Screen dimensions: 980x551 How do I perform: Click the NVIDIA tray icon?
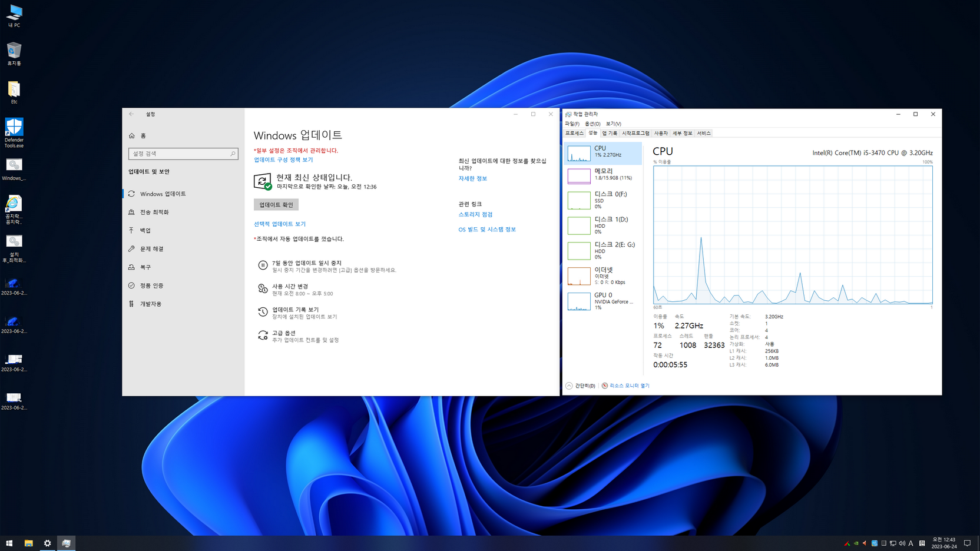(x=856, y=543)
